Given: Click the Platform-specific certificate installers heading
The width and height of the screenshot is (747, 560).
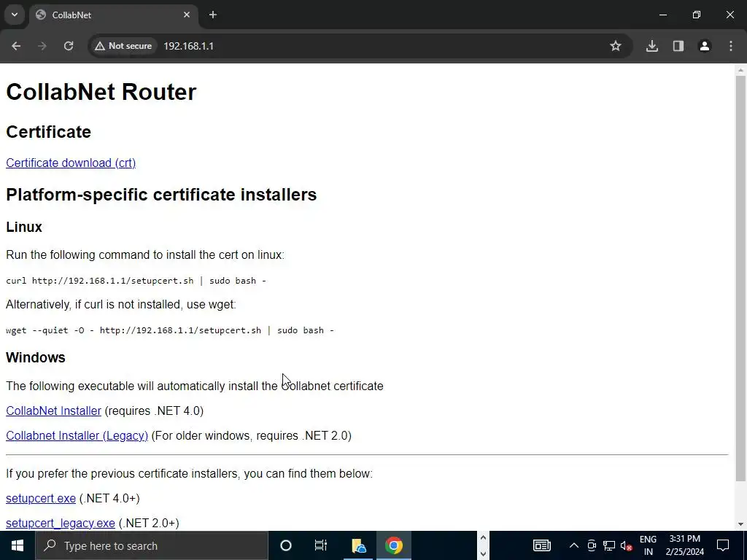Looking at the screenshot, I should [161, 195].
